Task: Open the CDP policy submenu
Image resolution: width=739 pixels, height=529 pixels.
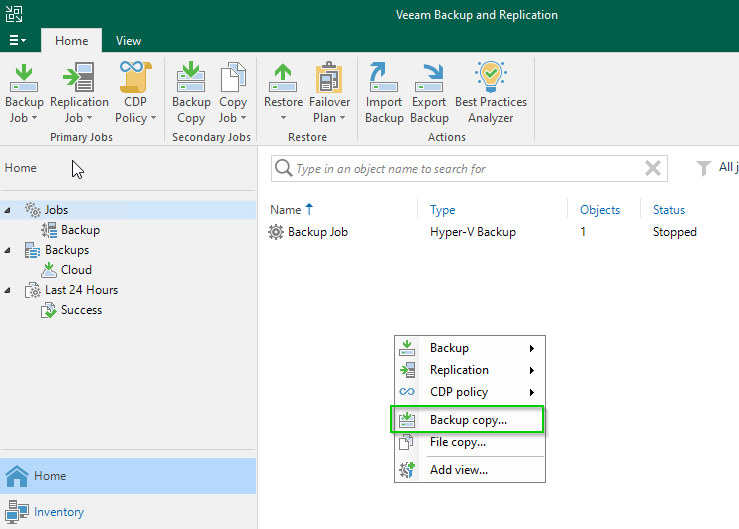Action: pos(470,392)
